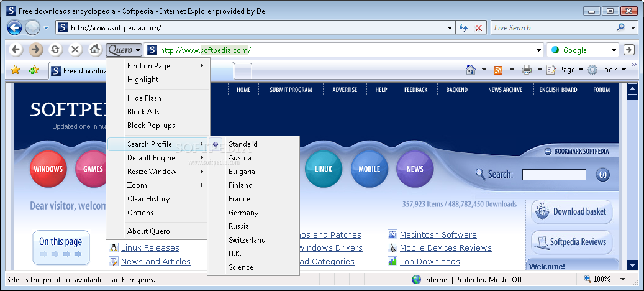644x291 pixels.
Task: Click the Live Search input field
Action: pos(553,28)
